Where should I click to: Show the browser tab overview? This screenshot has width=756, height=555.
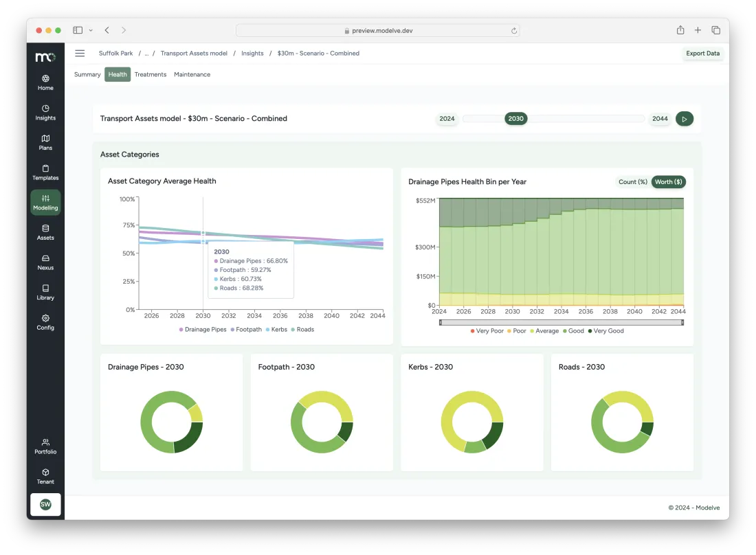coord(716,30)
